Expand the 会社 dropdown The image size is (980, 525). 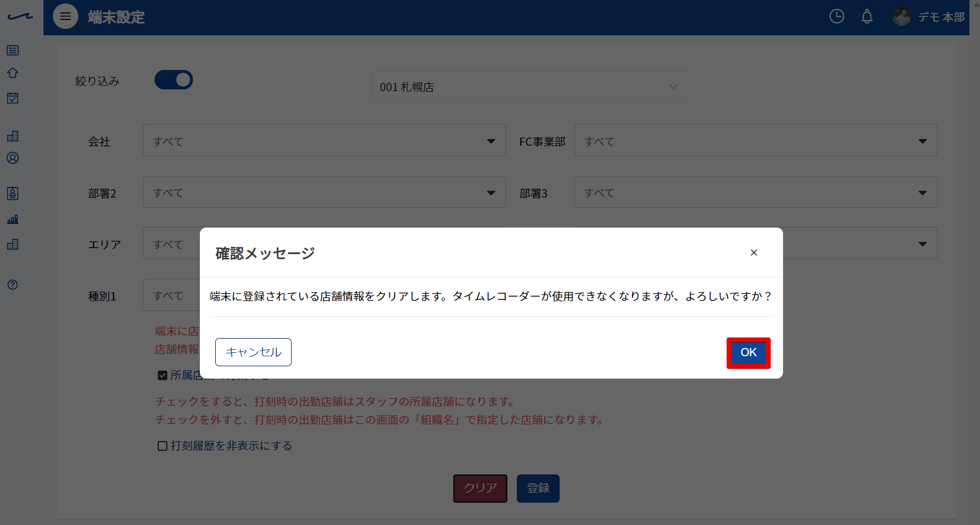324,141
